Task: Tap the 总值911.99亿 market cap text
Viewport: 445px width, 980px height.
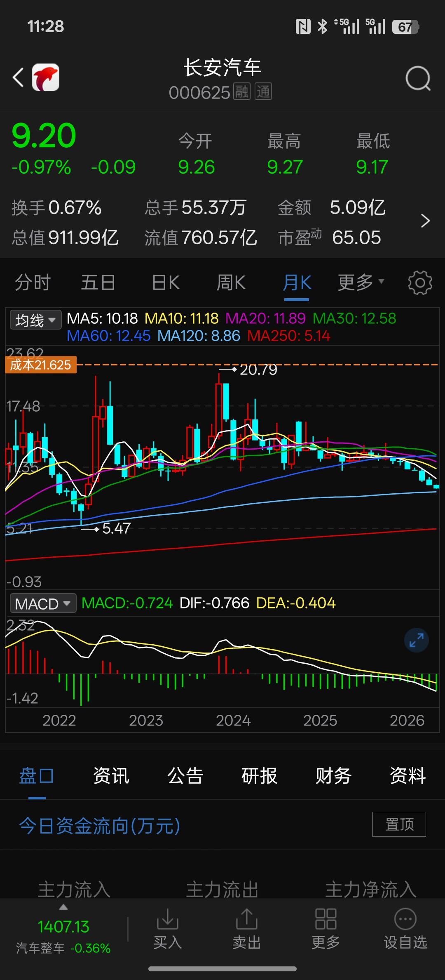Action: tap(65, 238)
